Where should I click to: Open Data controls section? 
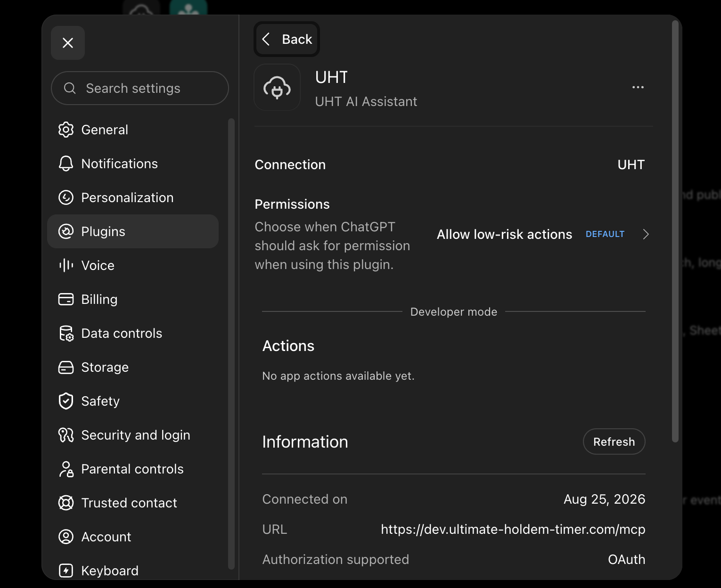(x=133, y=333)
